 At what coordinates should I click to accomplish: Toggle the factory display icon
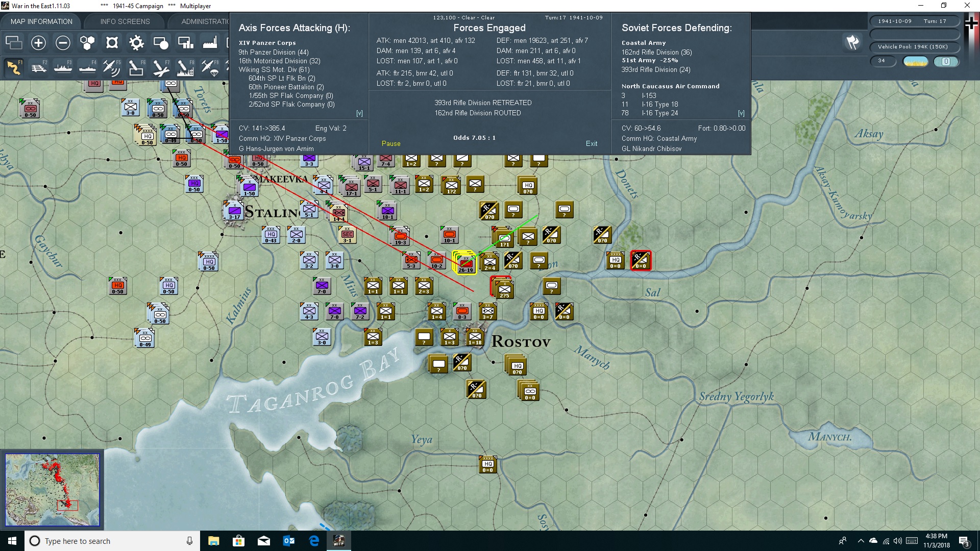[x=210, y=43]
